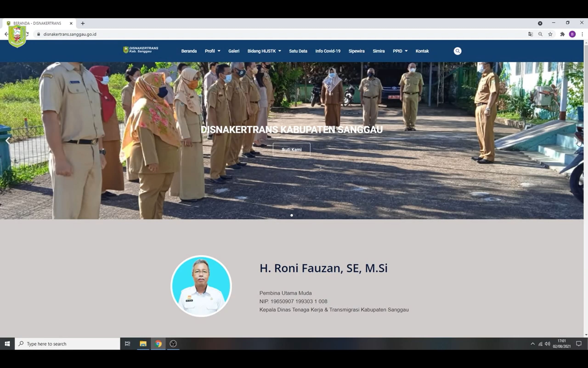Click the zoom magnifier icon in address bar
The height and width of the screenshot is (368, 588).
[x=540, y=34]
